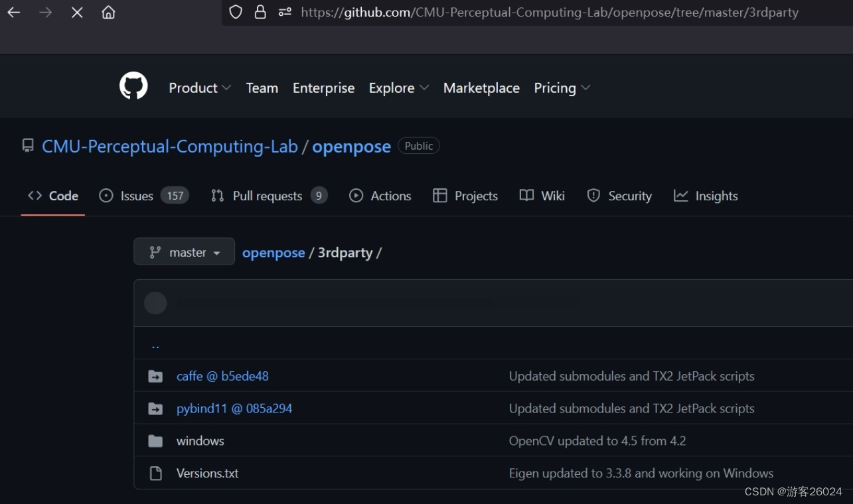Switch to the Insights tab

[x=706, y=196]
